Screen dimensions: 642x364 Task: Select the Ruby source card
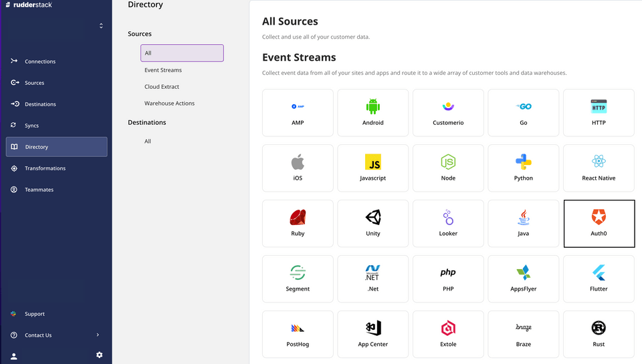[x=298, y=223]
